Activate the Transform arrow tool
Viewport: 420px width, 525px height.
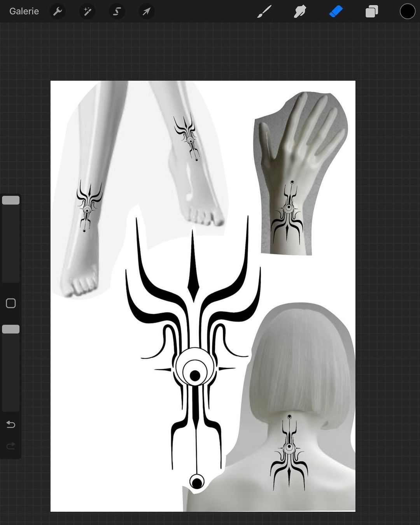tap(146, 12)
